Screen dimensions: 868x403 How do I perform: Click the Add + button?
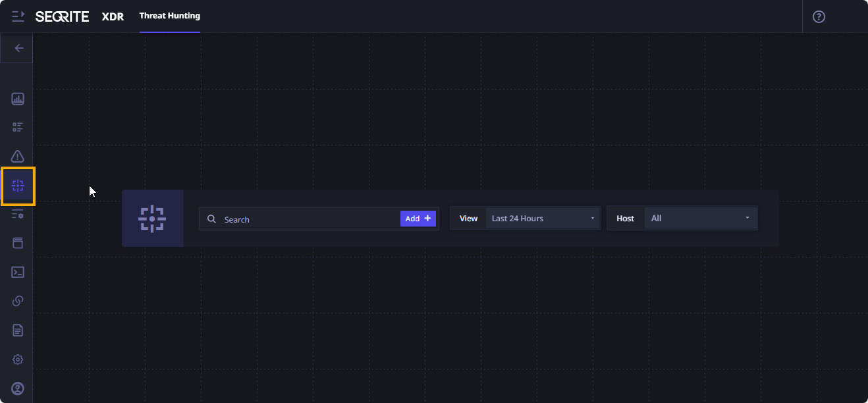(x=418, y=219)
